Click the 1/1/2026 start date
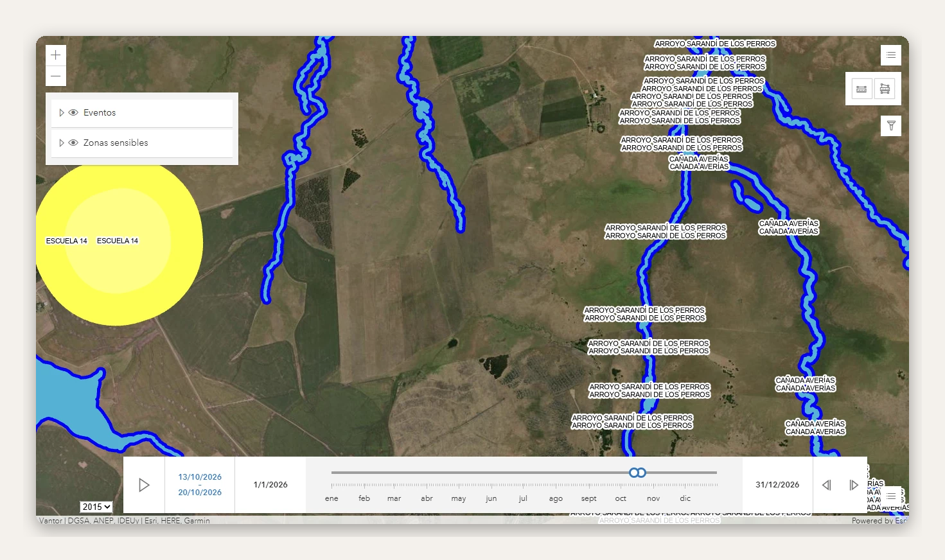This screenshot has height=560, width=945. [x=270, y=485]
